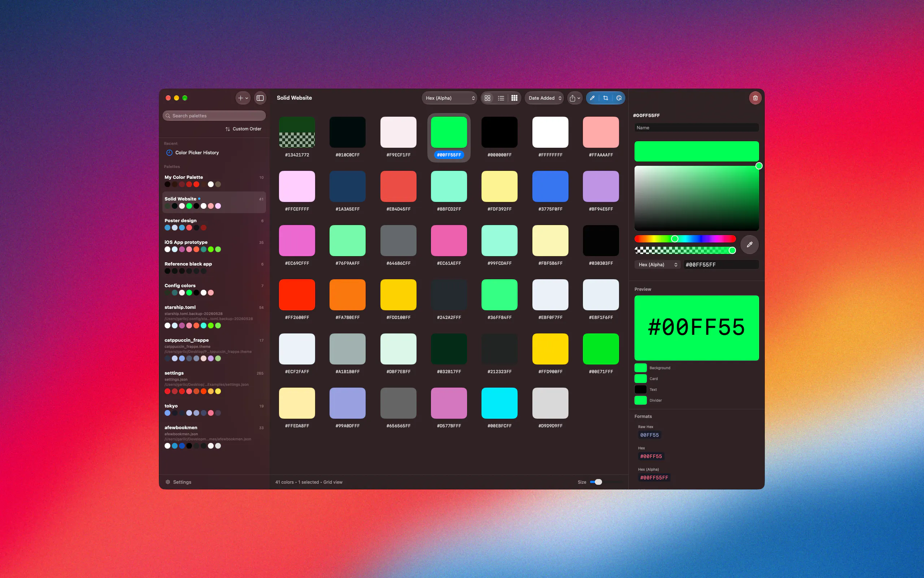Image resolution: width=924 pixels, height=578 pixels.
Task: Open the palette generator icon in toolbar
Action: click(x=619, y=98)
